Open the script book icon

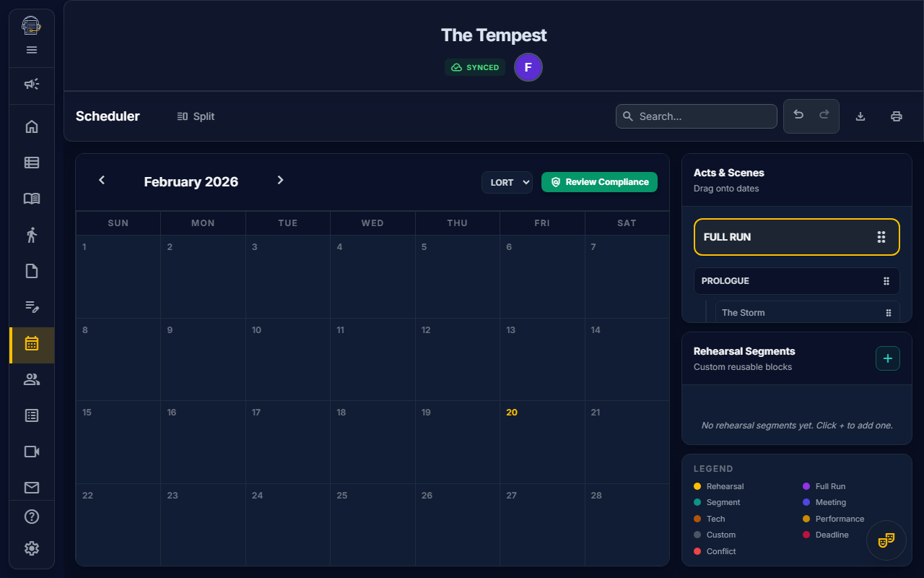click(x=31, y=198)
